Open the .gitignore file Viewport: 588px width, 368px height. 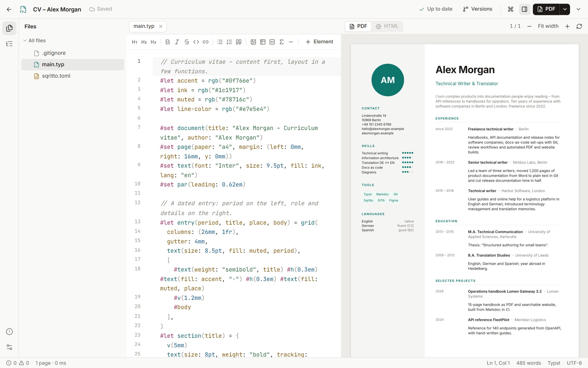click(73, 53)
